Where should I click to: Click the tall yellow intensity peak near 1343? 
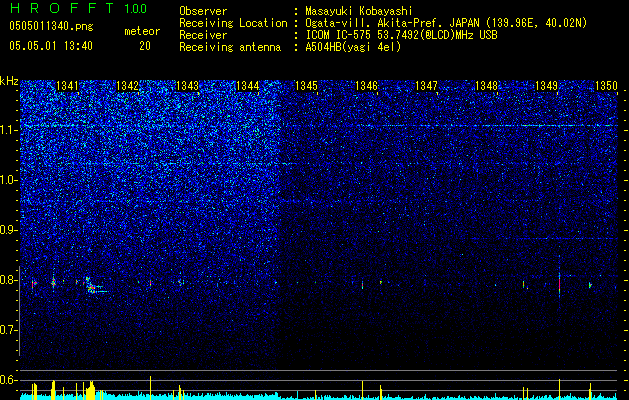click(150, 388)
